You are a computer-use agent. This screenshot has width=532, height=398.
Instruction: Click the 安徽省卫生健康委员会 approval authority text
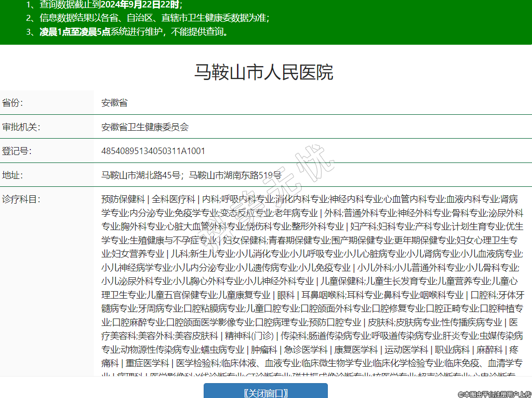[x=145, y=127]
